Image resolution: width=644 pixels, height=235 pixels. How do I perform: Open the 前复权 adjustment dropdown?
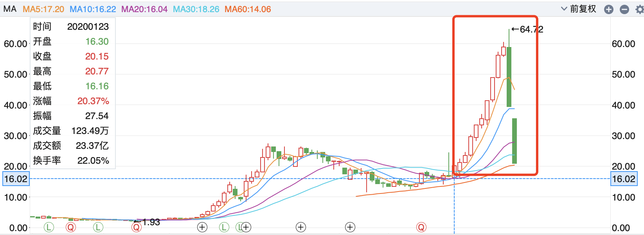(578, 9)
